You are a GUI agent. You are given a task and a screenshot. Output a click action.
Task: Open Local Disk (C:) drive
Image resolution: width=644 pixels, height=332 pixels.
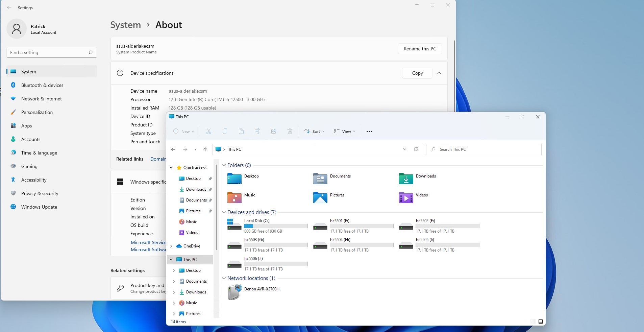coord(257,221)
